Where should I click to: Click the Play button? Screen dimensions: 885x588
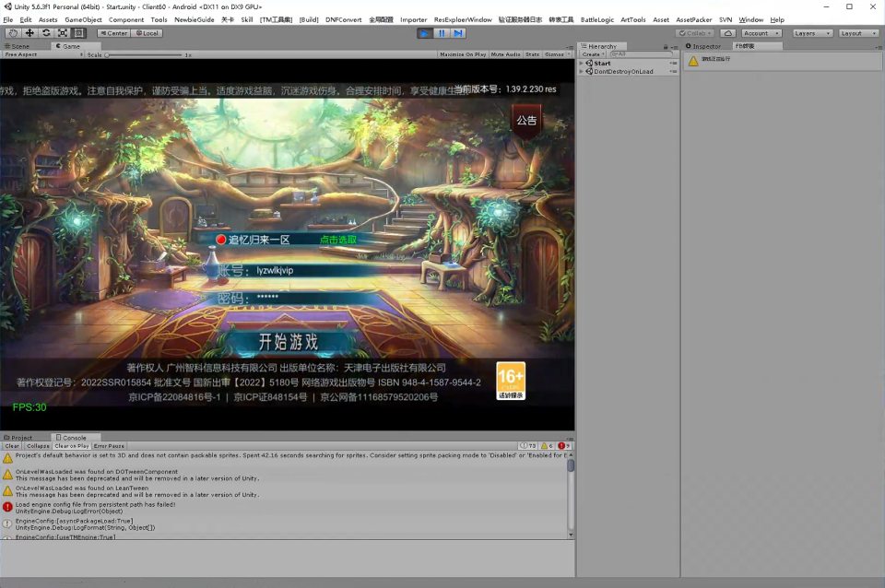[x=424, y=33]
